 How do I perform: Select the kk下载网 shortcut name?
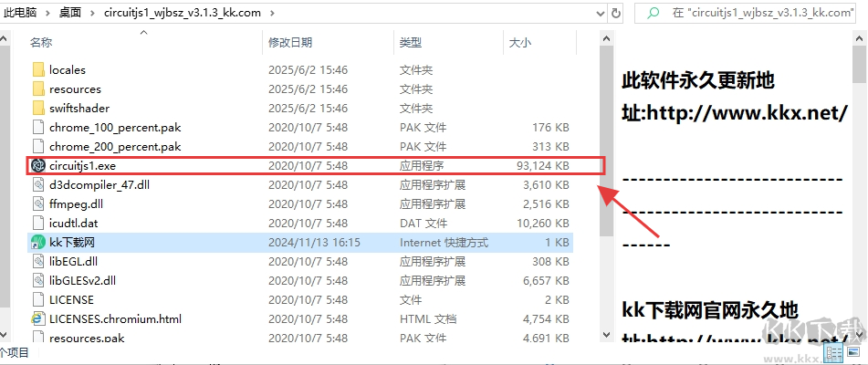click(72, 242)
